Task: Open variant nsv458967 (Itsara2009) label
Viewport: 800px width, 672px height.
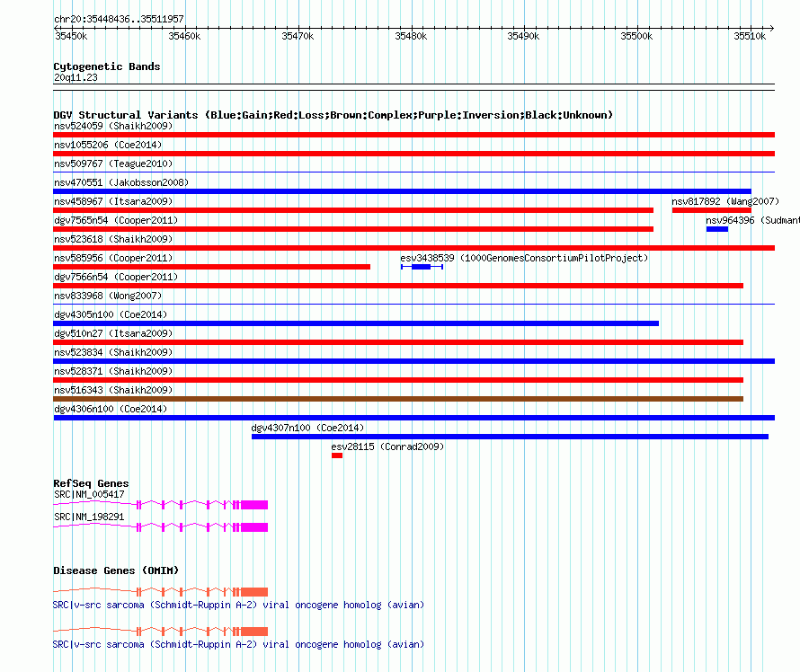Action: click(x=113, y=201)
